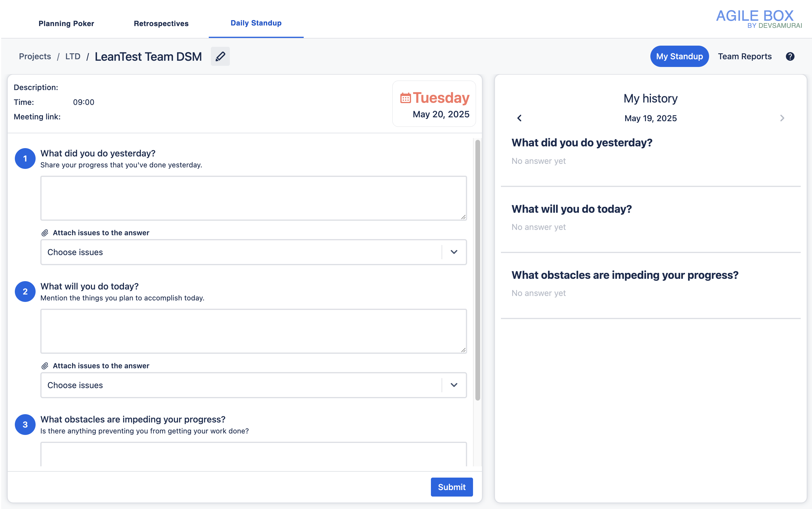Switch to the Retrospectives tab
This screenshot has width=812, height=509.
tap(161, 24)
